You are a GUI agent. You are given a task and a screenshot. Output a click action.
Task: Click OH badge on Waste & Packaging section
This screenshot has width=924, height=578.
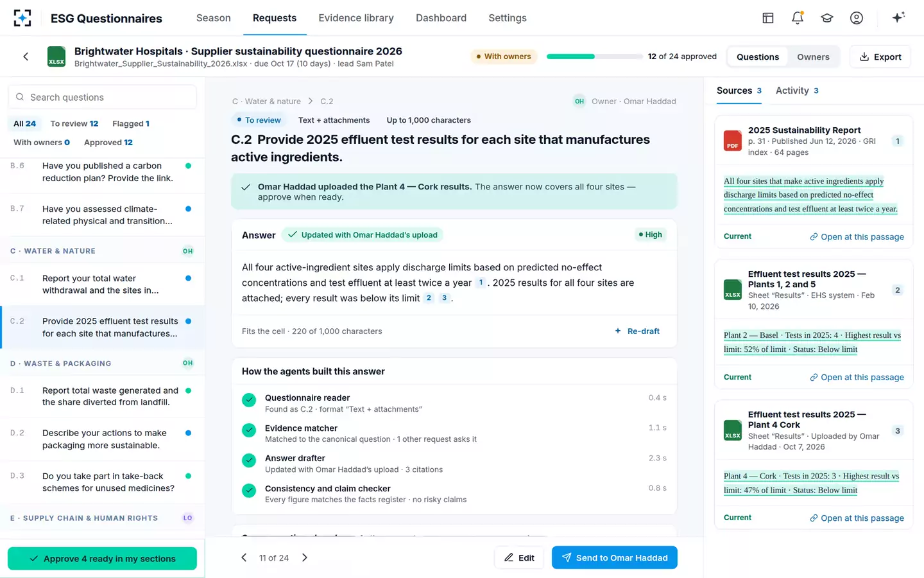click(x=187, y=363)
